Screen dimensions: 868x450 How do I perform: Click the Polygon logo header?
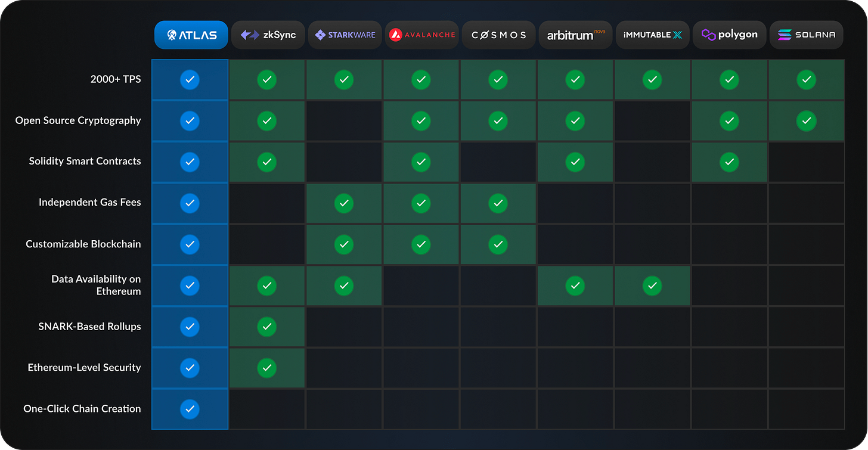729,35
